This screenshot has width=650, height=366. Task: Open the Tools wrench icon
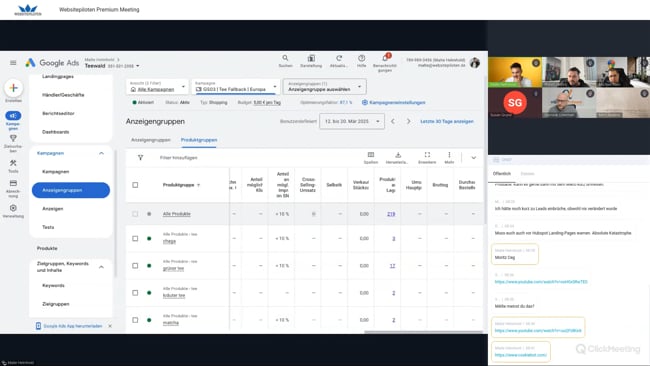[13, 163]
